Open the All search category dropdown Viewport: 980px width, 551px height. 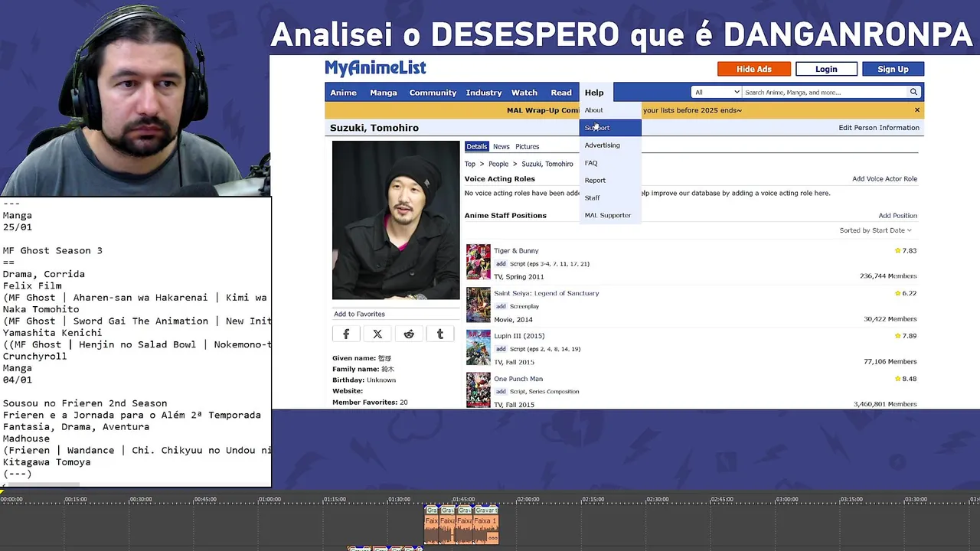[x=717, y=93]
